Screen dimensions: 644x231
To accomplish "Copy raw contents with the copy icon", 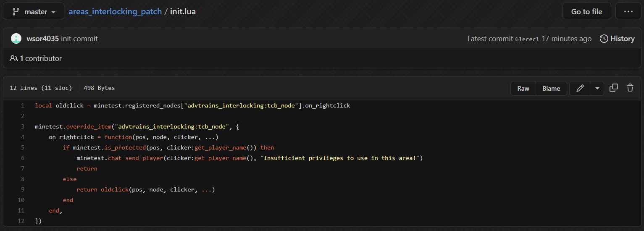I will 614,88.
